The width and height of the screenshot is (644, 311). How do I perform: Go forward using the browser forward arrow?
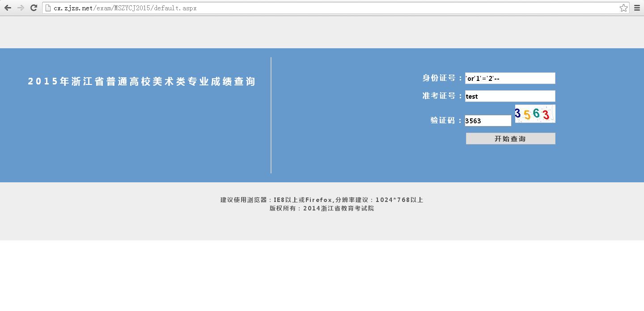pos(21,8)
